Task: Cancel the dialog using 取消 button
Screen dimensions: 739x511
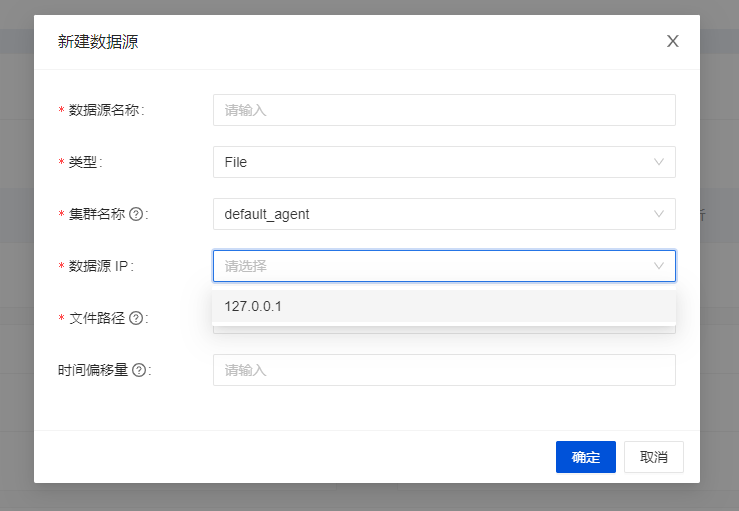Action: [654, 457]
